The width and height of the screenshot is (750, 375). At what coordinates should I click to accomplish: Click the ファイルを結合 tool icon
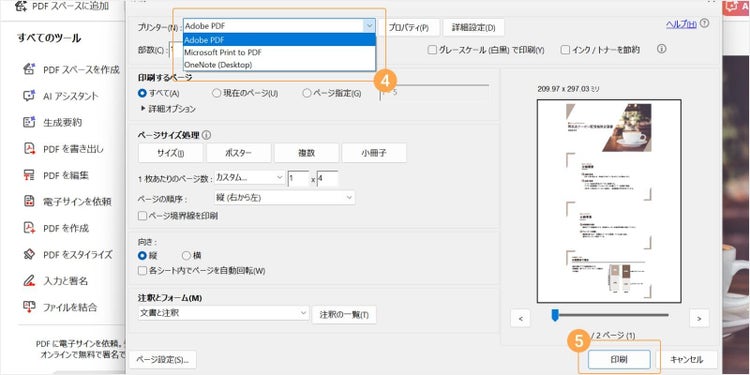point(29,307)
